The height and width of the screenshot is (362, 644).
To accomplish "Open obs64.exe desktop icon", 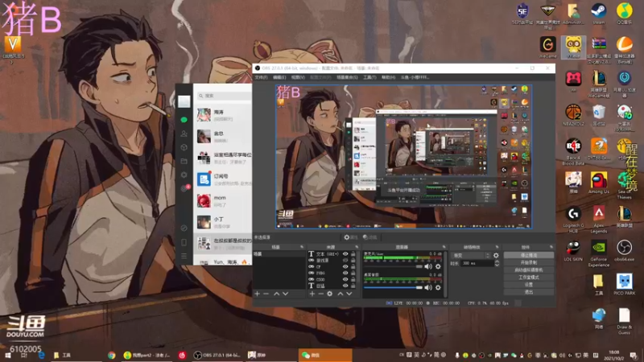I will coord(625,250).
